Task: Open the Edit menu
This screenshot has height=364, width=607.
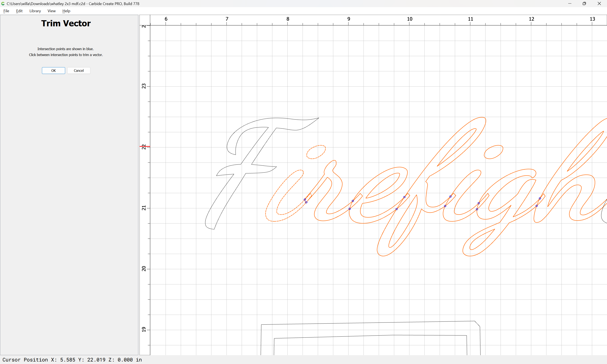Action: [x=19, y=11]
